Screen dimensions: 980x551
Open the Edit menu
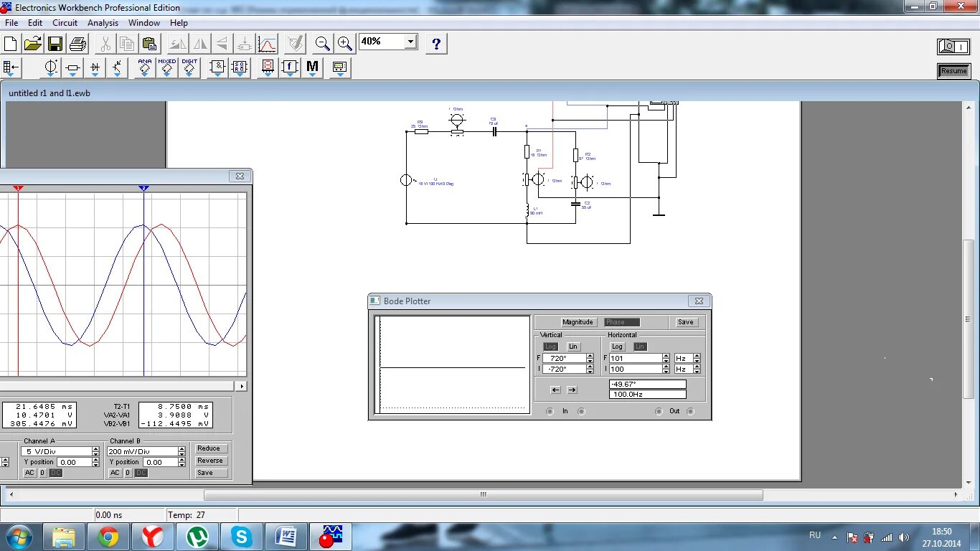click(35, 23)
